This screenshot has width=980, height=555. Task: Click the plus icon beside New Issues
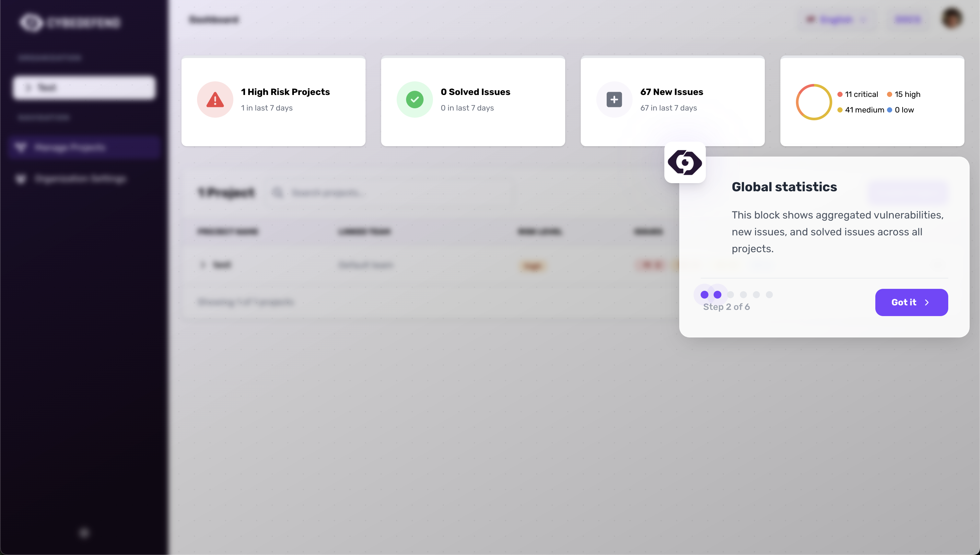[614, 100]
